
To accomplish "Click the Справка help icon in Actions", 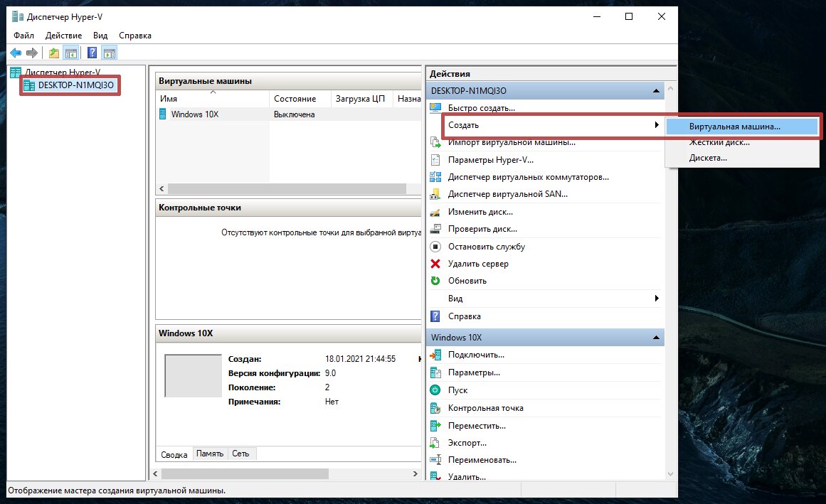I will tap(435, 316).
